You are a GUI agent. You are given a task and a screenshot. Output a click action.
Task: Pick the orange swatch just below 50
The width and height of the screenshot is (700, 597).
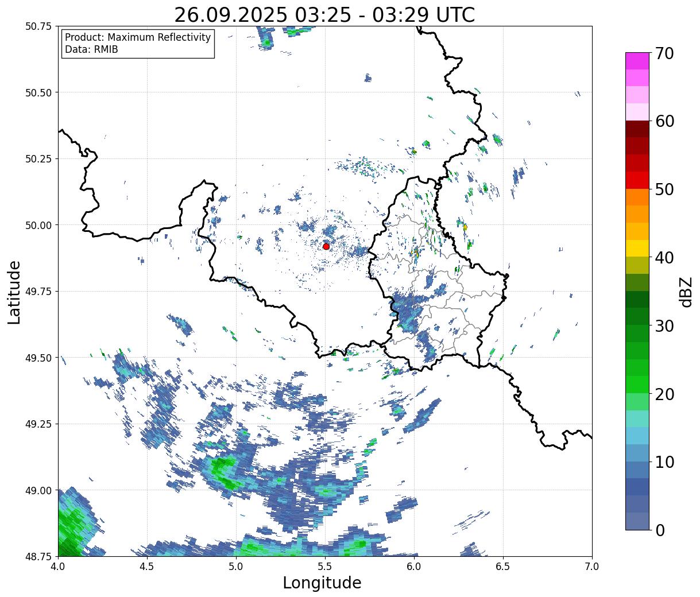pos(637,197)
